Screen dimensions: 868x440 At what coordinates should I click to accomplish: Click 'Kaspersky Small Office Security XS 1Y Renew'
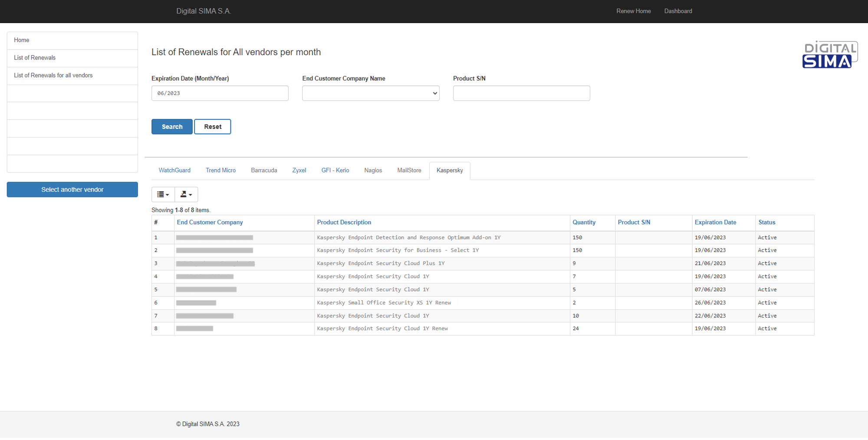tap(384, 303)
